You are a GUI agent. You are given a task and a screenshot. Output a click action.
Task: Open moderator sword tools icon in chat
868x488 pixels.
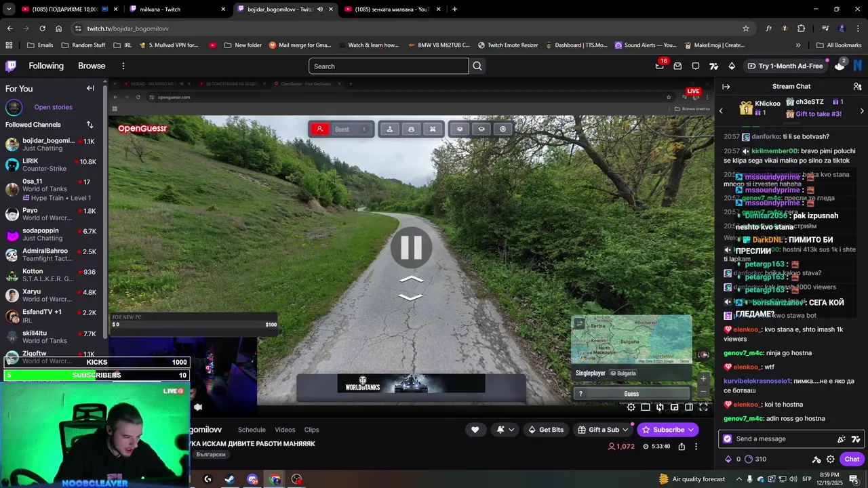(x=816, y=459)
